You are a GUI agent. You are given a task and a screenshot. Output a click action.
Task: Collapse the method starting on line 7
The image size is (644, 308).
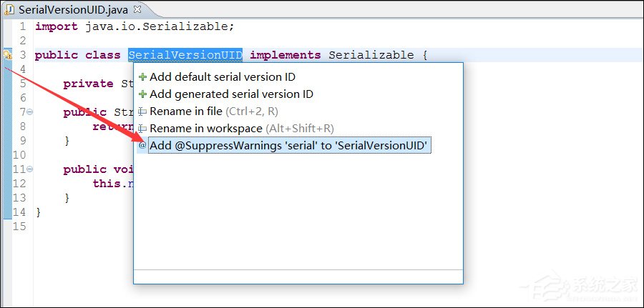30,112
